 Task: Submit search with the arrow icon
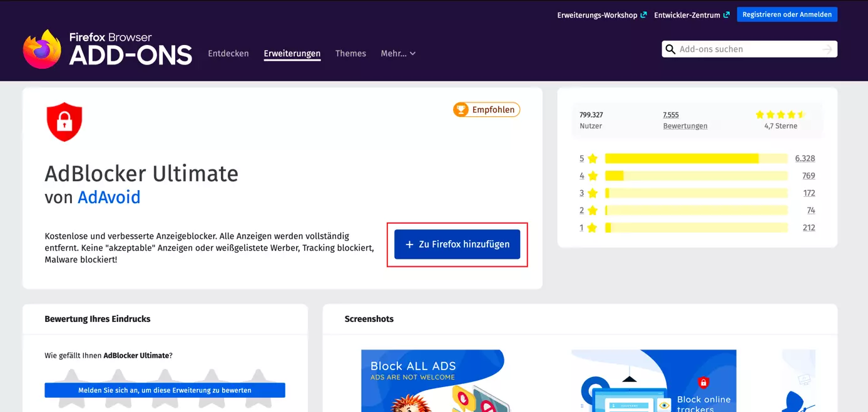827,49
